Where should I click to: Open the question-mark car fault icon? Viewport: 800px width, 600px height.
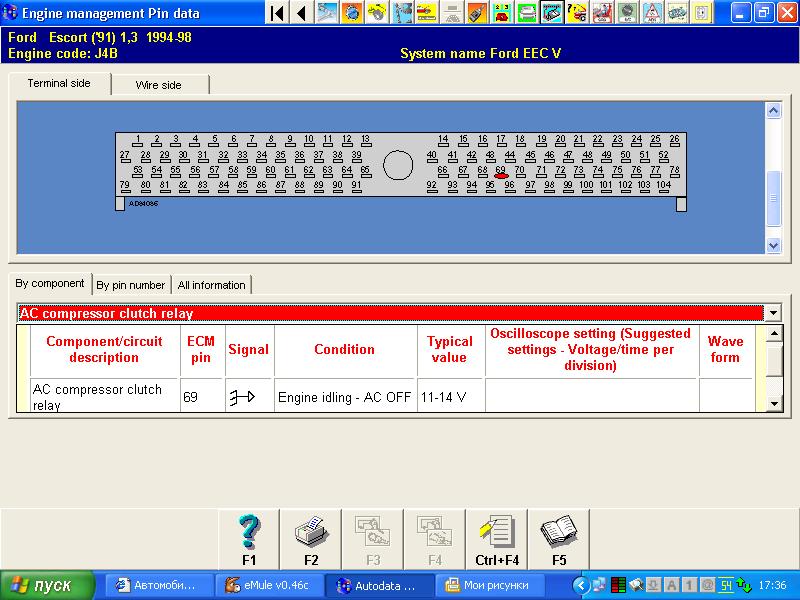(x=577, y=13)
